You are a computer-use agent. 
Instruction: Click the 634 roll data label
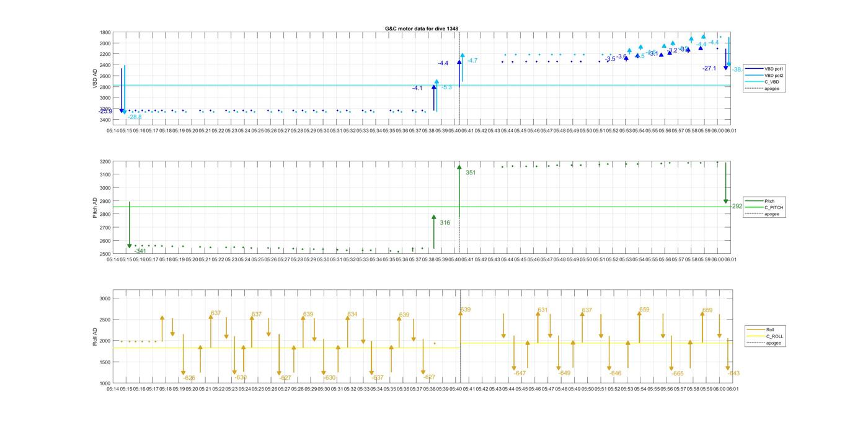tap(352, 315)
